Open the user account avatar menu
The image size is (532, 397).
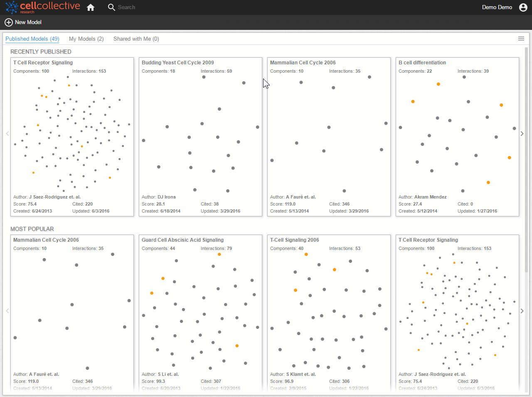[523, 7]
